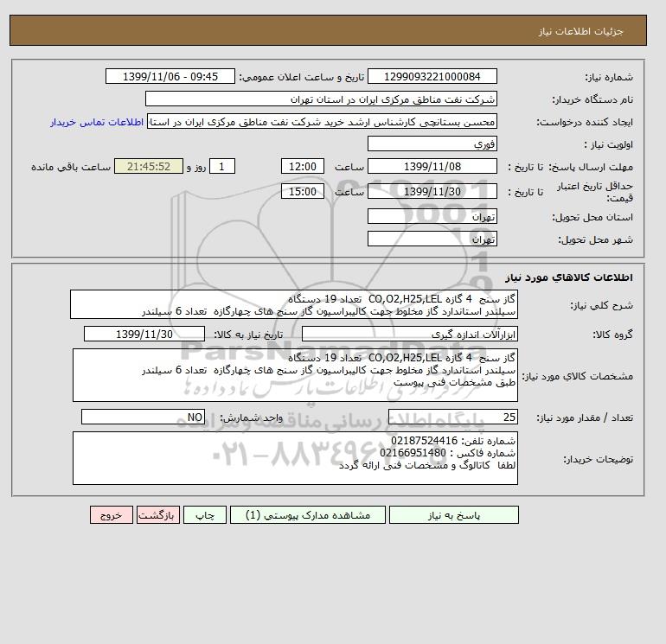Click the response deadline date 1399/11/08
The height and width of the screenshot is (644, 666).
click(432, 166)
